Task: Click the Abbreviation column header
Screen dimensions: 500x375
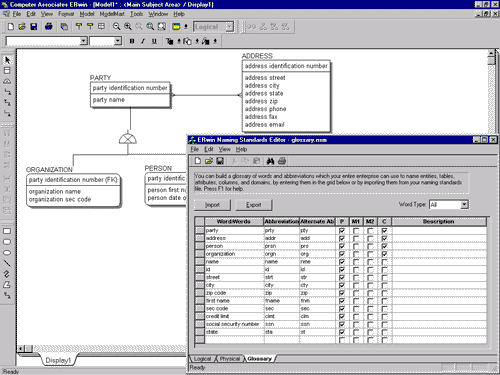Action: 281,222
